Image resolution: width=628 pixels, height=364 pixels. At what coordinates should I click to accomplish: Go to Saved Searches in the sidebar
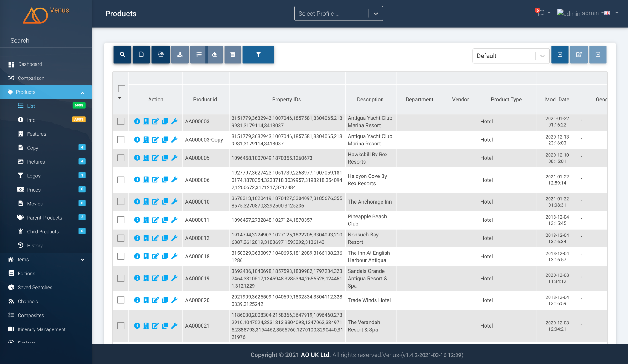[35, 287]
